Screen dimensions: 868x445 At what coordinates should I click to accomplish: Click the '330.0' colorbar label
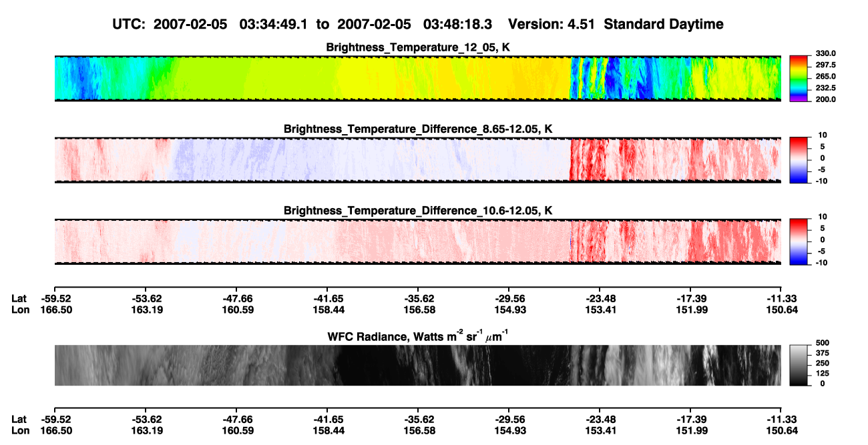827,53
